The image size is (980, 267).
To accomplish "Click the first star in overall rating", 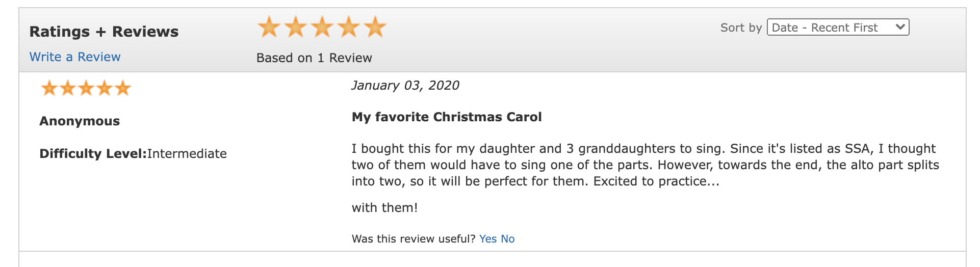I will [x=269, y=26].
